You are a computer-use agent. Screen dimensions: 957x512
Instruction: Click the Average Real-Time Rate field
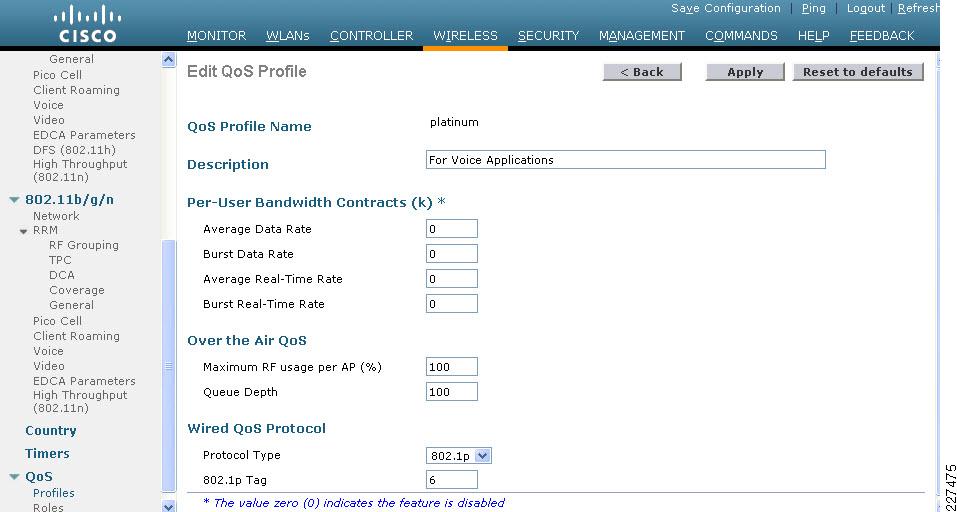452,279
